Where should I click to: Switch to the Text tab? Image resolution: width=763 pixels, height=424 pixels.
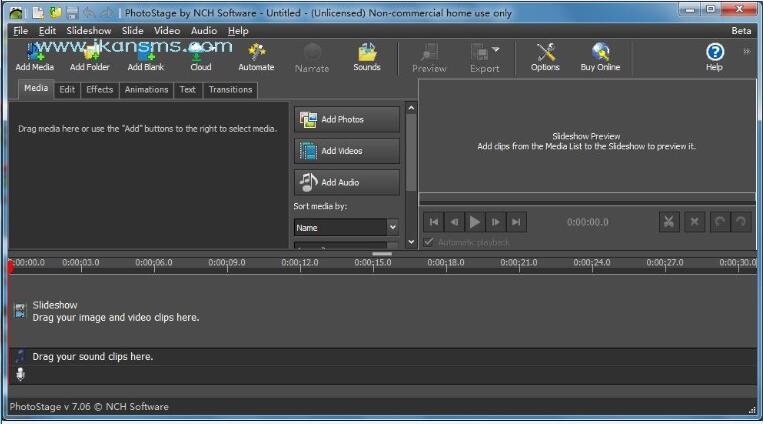click(x=188, y=90)
